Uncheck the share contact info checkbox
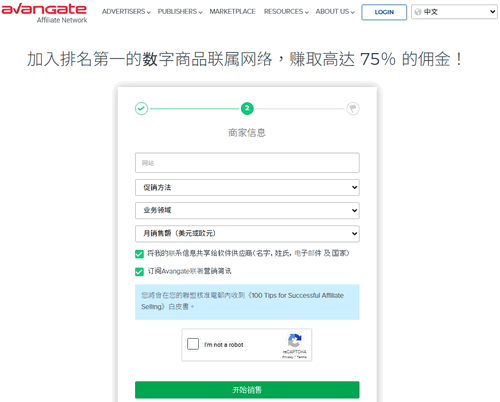Screen dimensions: 500x402 pos(139,254)
